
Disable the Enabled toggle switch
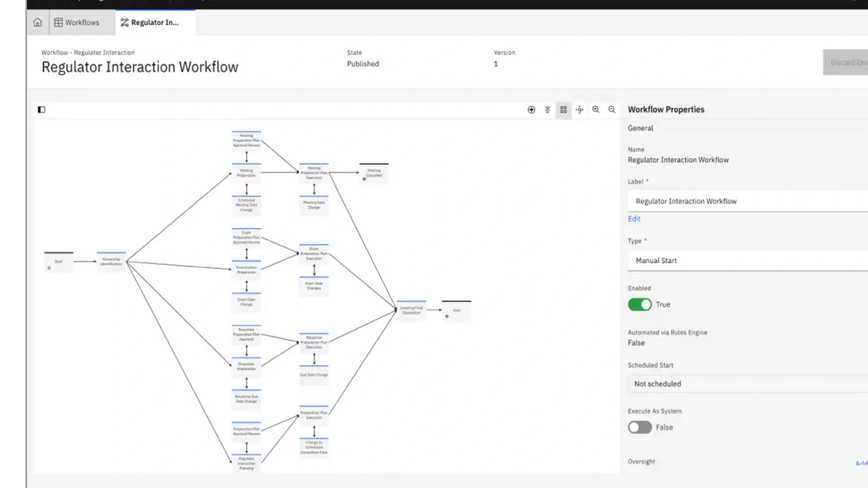point(639,305)
